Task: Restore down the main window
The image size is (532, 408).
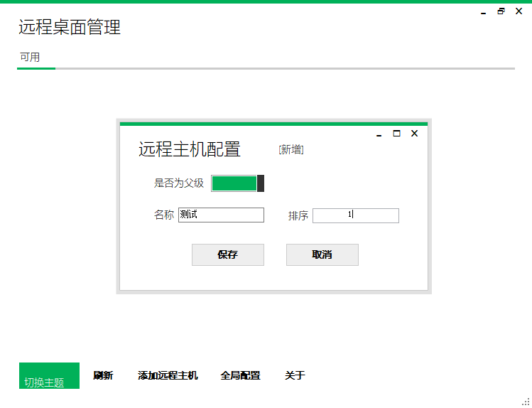Action: coord(501,11)
